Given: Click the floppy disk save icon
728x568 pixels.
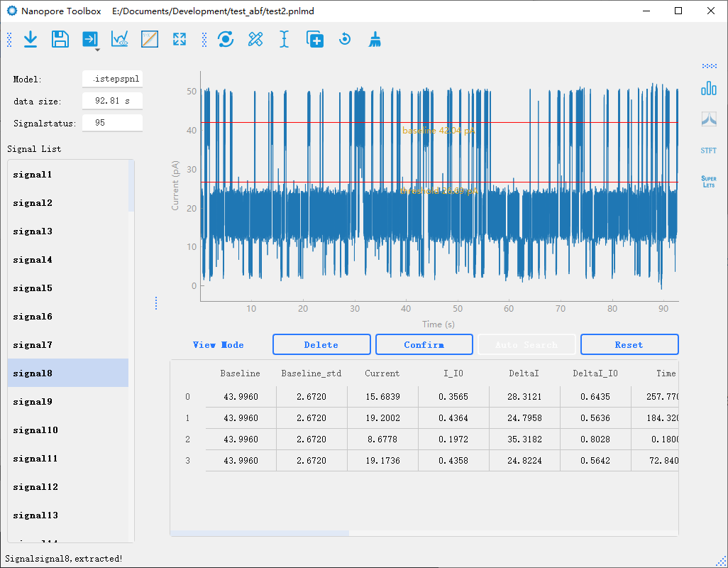Looking at the screenshot, I should coord(60,40).
